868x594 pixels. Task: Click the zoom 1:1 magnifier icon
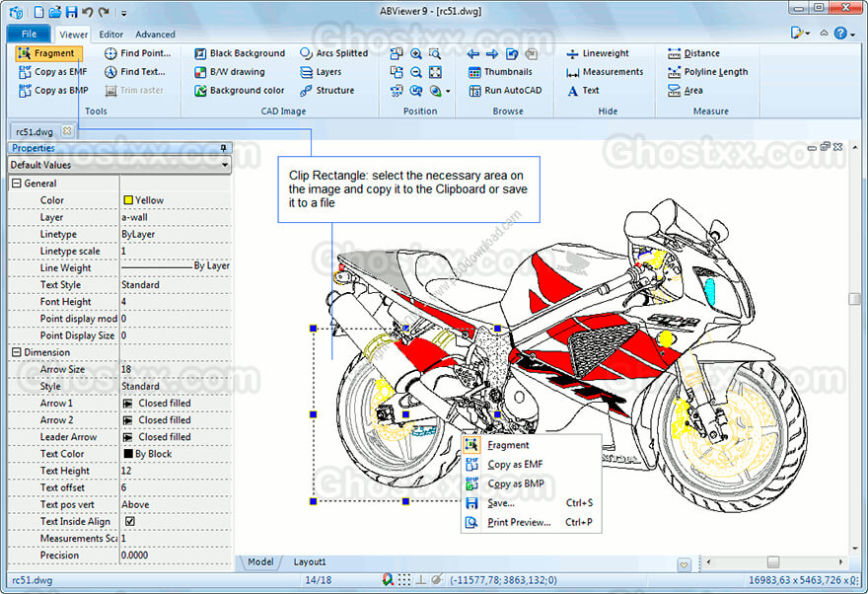(415, 91)
